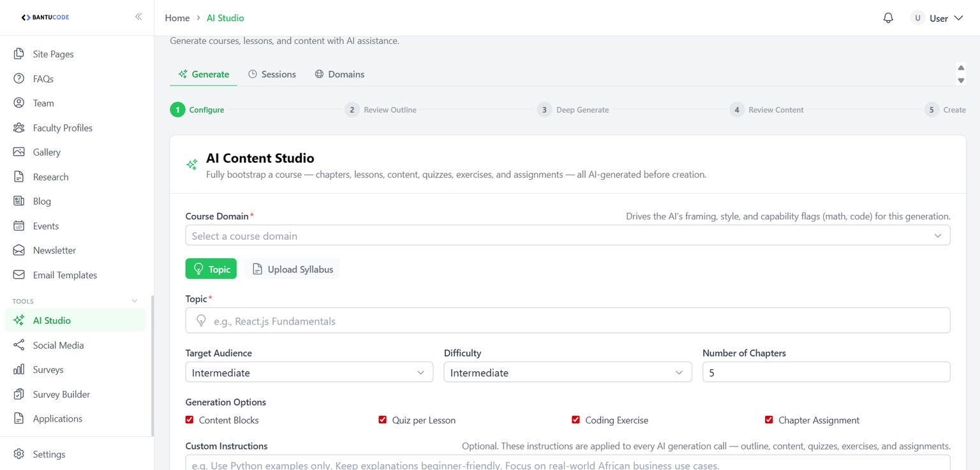Focus the Topic text input
Image resolution: width=980 pixels, height=470 pixels.
coord(568,321)
